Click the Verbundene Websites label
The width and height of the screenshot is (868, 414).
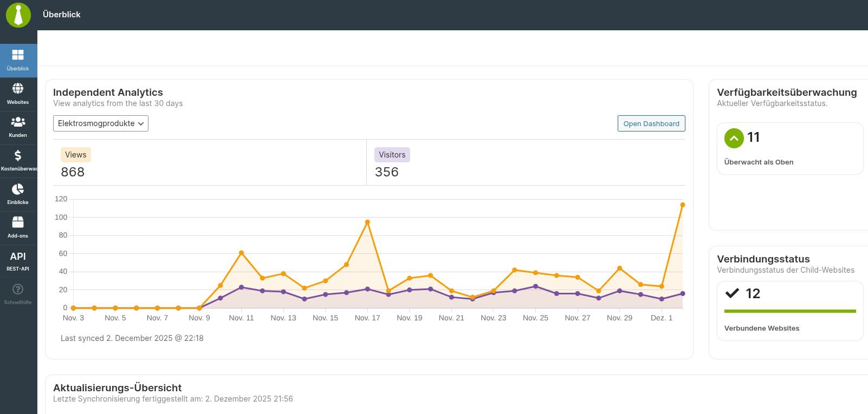click(761, 328)
